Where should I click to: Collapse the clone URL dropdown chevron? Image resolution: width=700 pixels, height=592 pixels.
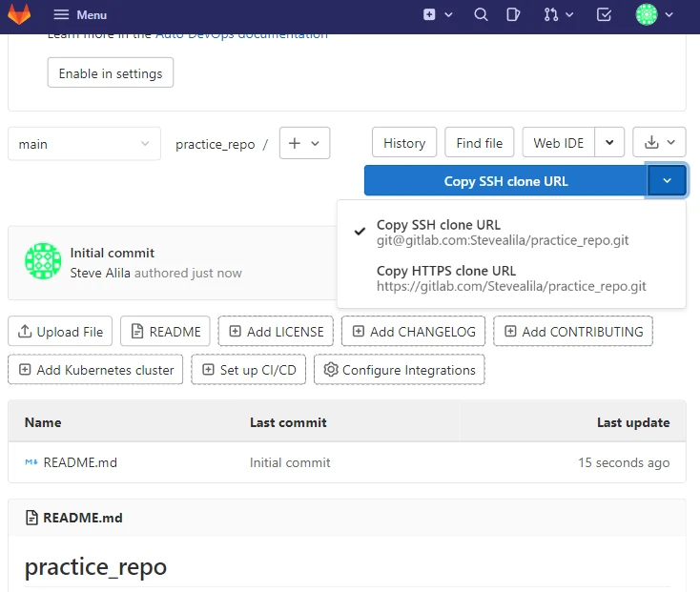pos(667,181)
